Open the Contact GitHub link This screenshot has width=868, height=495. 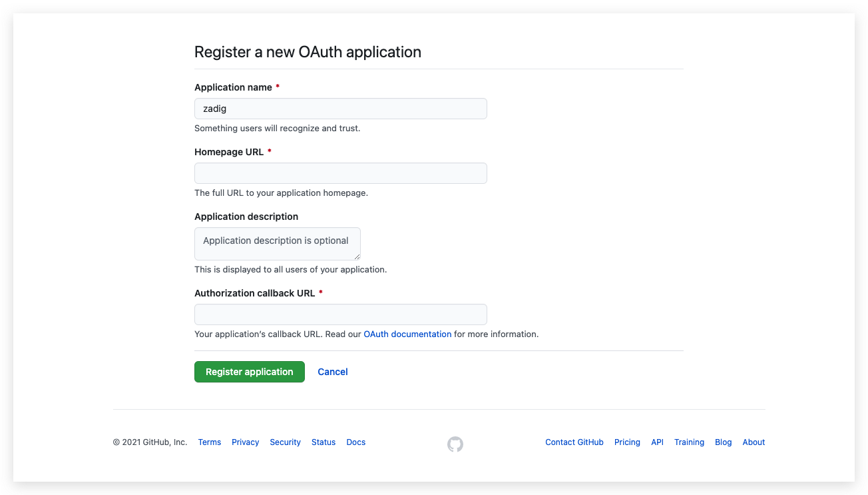(574, 442)
